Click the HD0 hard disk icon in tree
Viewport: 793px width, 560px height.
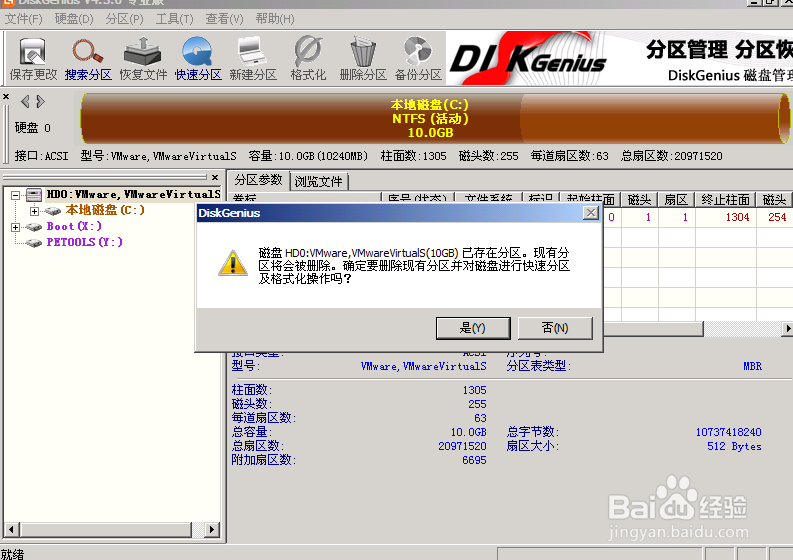pos(34,195)
